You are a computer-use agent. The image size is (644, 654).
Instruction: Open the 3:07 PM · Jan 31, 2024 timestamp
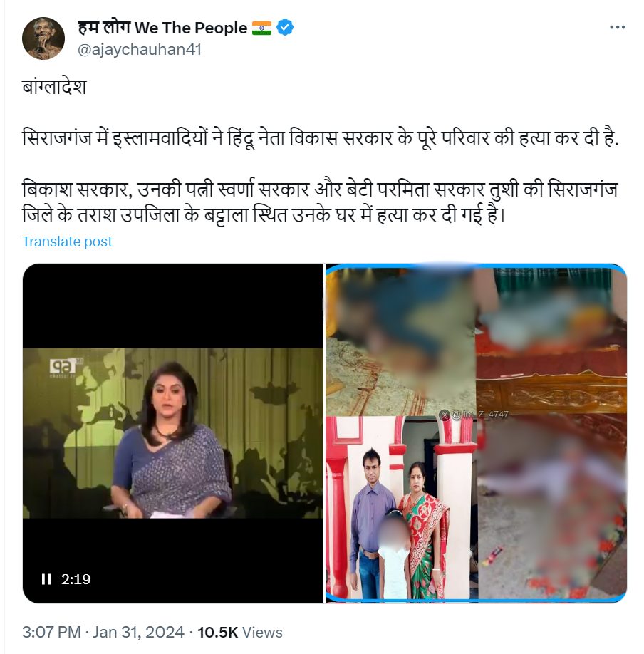point(103,633)
